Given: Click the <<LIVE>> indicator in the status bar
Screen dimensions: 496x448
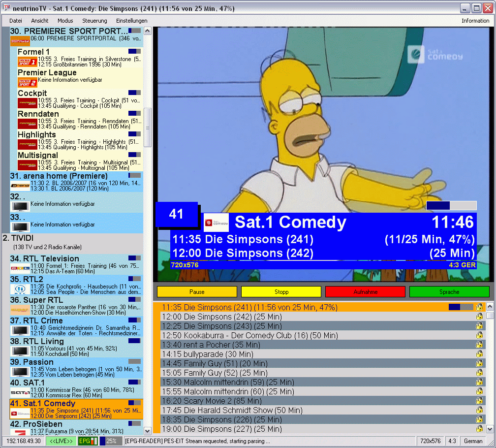Looking at the screenshot, I should click(61, 441).
